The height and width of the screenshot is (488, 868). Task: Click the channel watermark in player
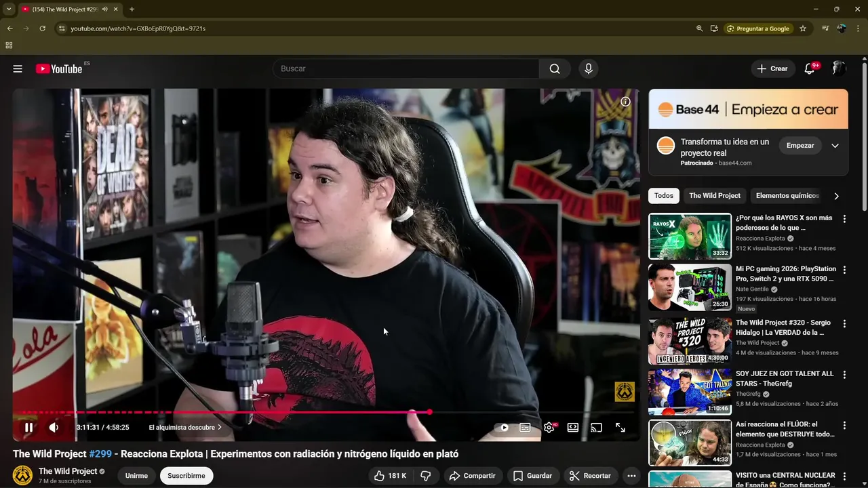click(625, 392)
